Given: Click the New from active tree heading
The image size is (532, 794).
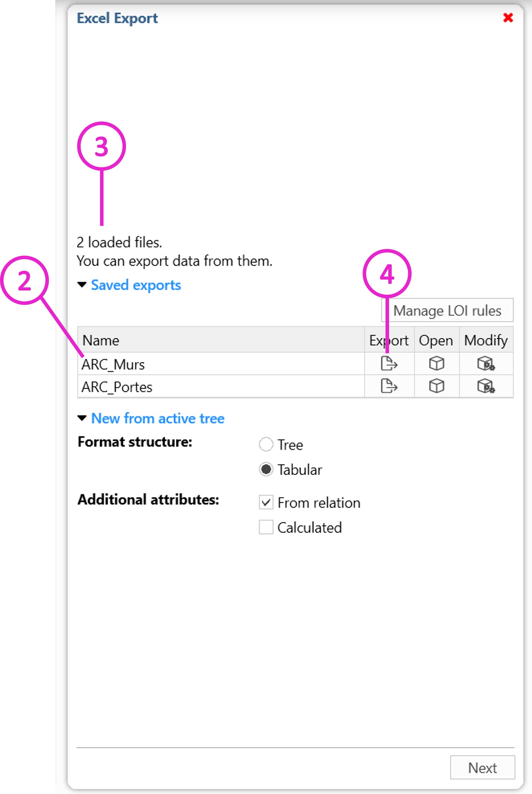Looking at the screenshot, I should pos(158,419).
